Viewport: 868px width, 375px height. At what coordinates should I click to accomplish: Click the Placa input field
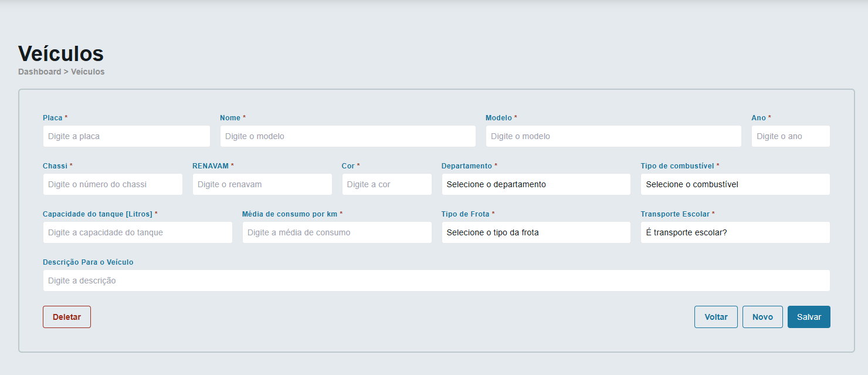click(126, 136)
